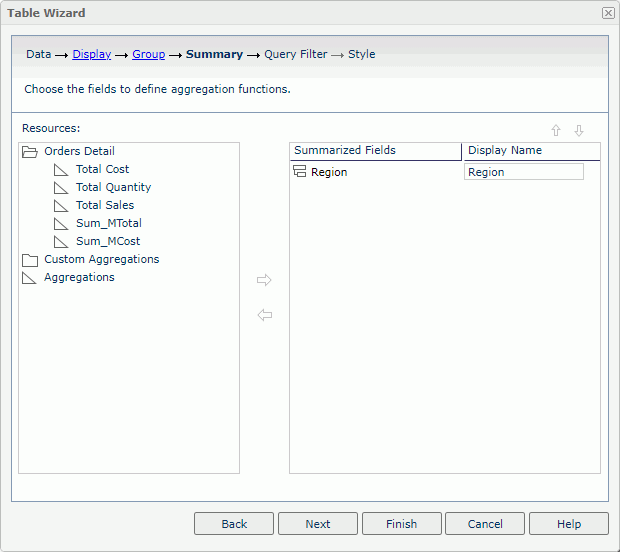Click the Total Cost aggregation icon
Screen dimensions: 620x552
coord(61,170)
